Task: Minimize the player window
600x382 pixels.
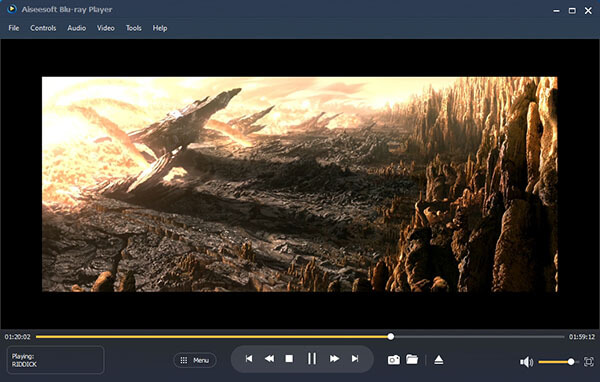Action: point(556,11)
